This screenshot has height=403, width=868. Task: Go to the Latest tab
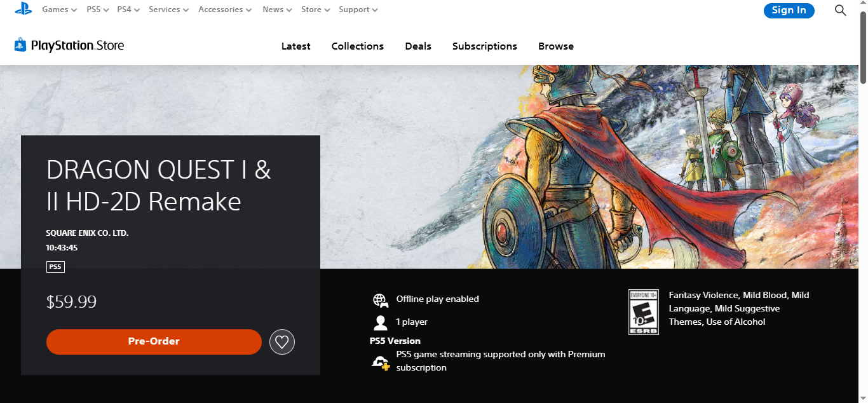coord(296,46)
